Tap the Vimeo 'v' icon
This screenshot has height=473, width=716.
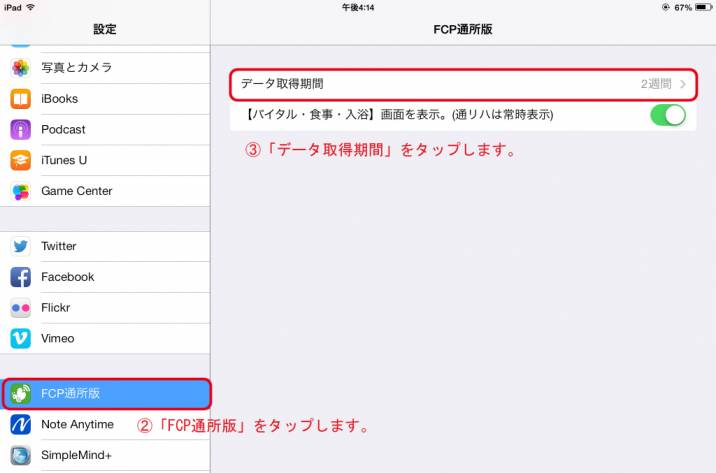click(x=20, y=338)
